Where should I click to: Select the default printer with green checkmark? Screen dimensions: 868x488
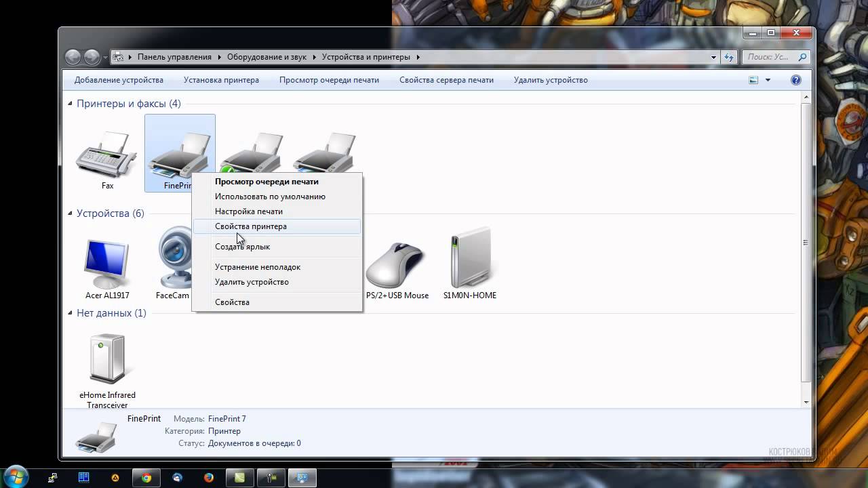(251, 152)
